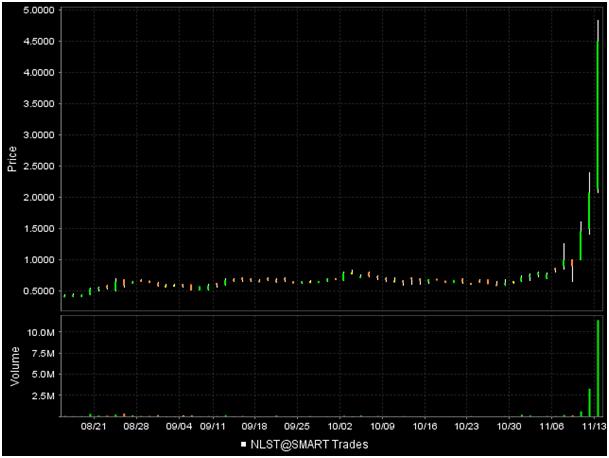
Task: Select the 11/06 date label
Action: (x=552, y=427)
